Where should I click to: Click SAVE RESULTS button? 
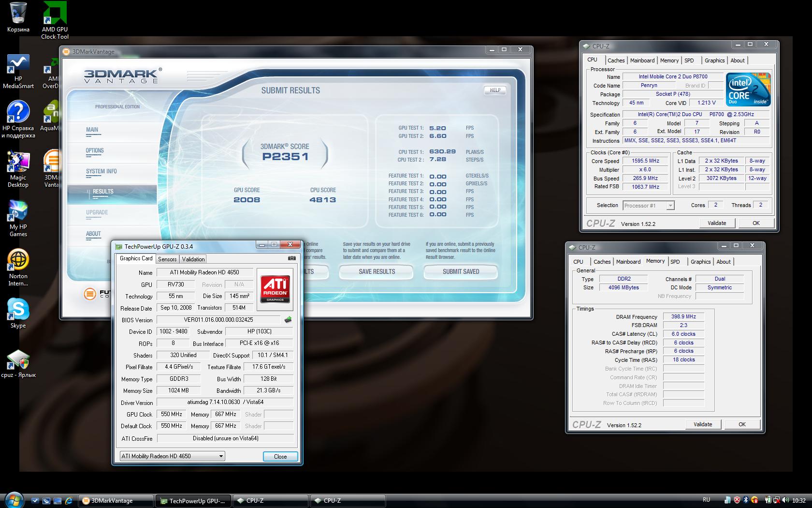pos(377,272)
